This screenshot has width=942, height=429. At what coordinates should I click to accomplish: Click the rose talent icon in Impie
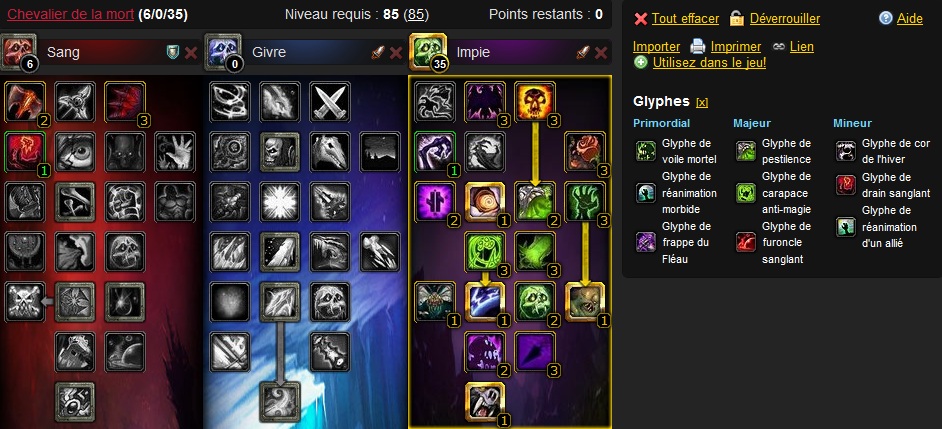pos(585,152)
